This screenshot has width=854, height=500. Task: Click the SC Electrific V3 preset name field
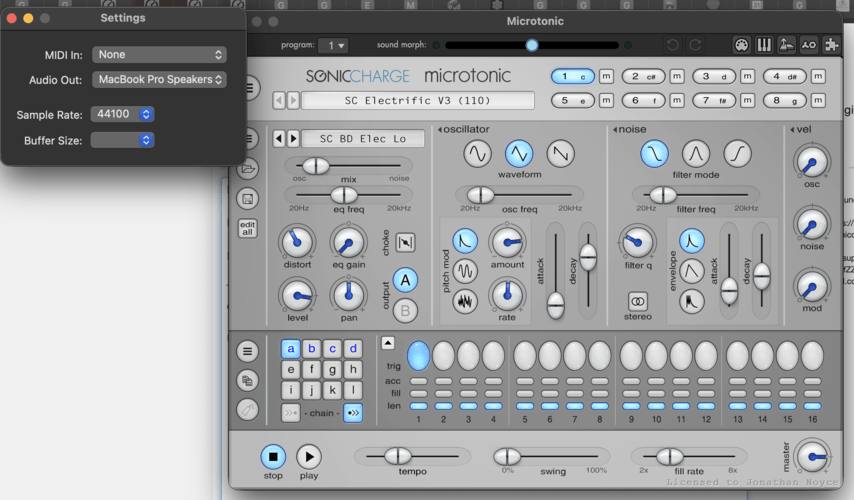tap(418, 100)
